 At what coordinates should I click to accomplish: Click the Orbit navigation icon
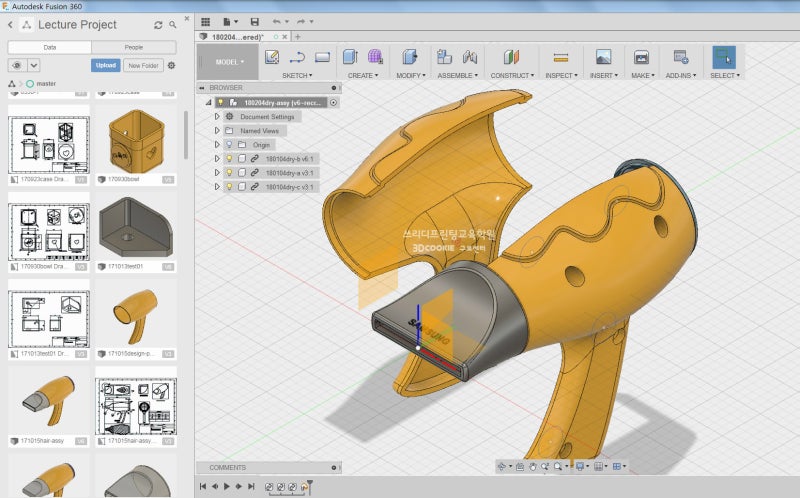(502, 466)
